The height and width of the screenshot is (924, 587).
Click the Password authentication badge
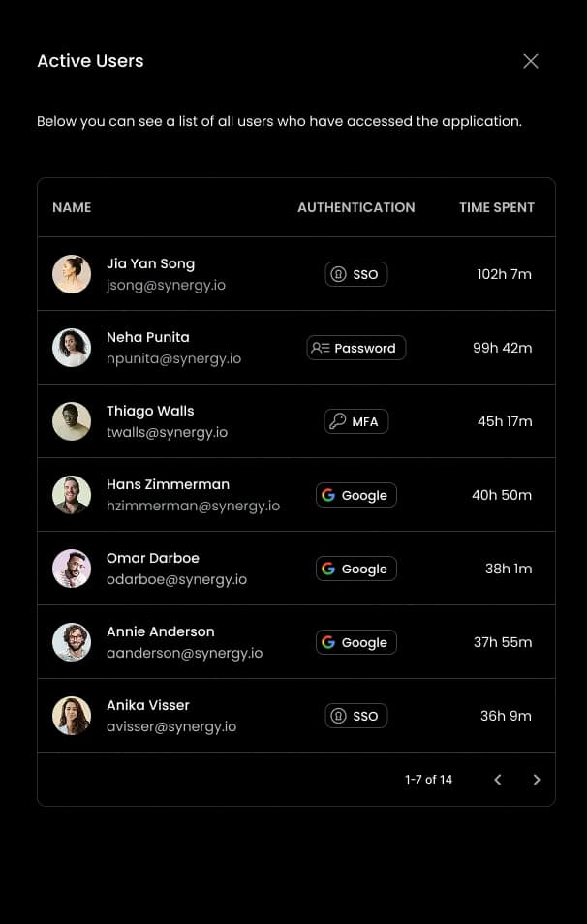356,348
